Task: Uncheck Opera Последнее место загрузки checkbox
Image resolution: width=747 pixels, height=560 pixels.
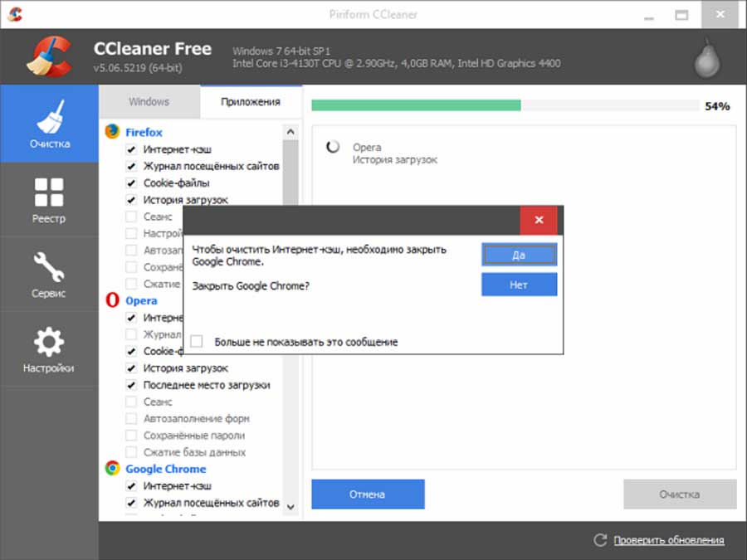Action: 131,385
